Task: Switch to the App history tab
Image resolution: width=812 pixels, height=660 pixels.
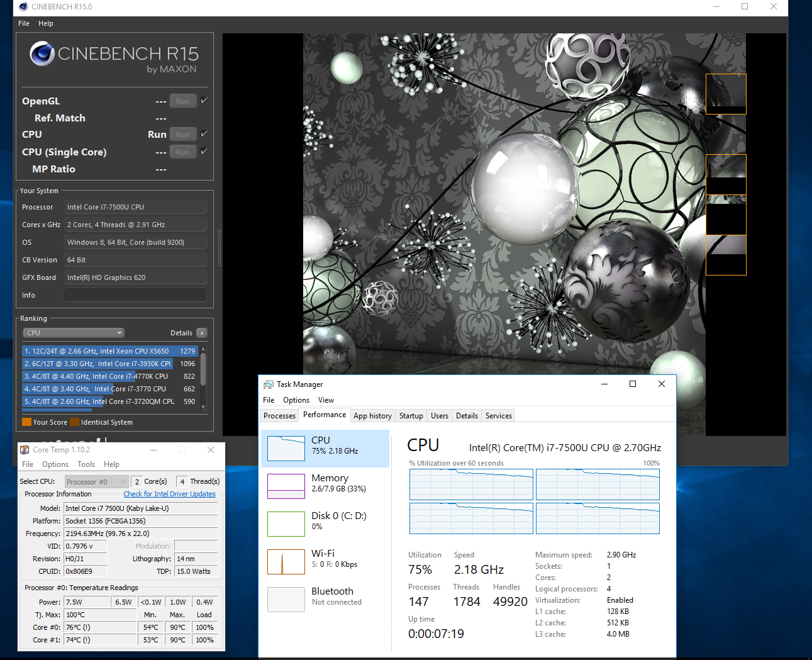Action: coord(372,416)
